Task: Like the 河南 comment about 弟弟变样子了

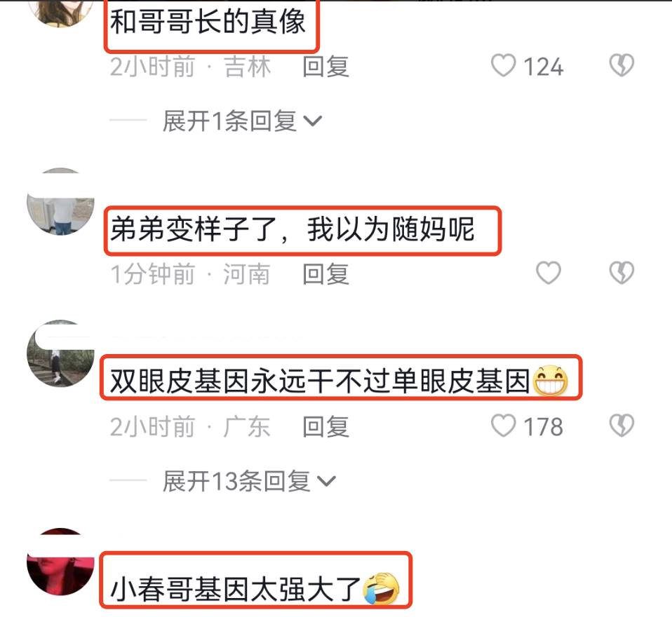Action: tap(549, 273)
